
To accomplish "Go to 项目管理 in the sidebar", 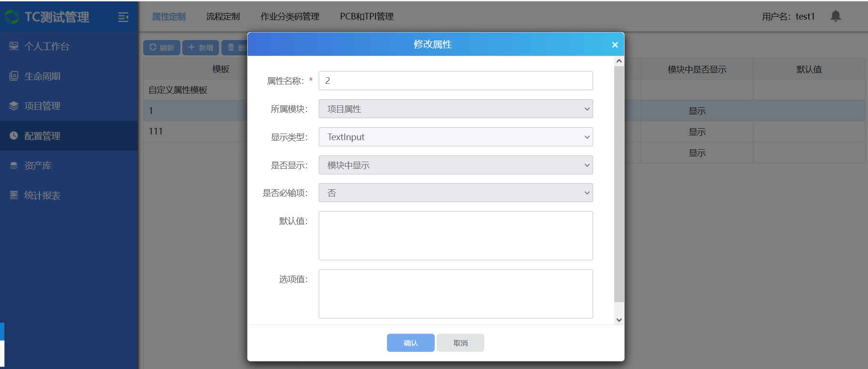I will click(42, 106).
